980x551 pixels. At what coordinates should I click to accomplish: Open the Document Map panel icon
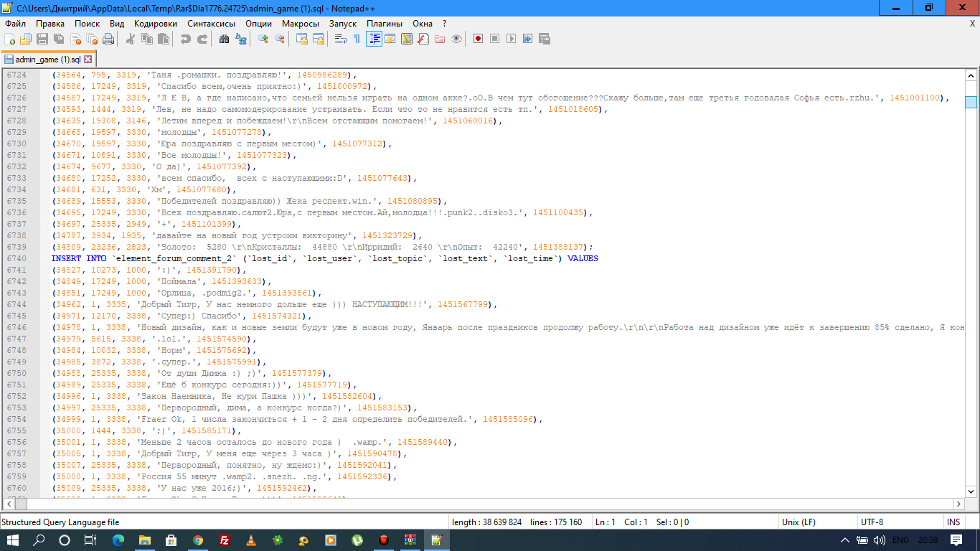(x=407, y=39)
